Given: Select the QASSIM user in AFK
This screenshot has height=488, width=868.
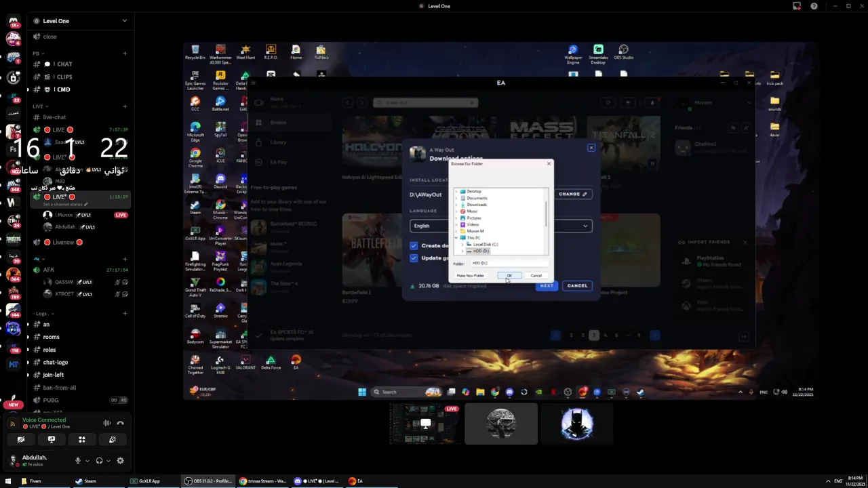Looking at the screenshot, I should tap(85, 282).
